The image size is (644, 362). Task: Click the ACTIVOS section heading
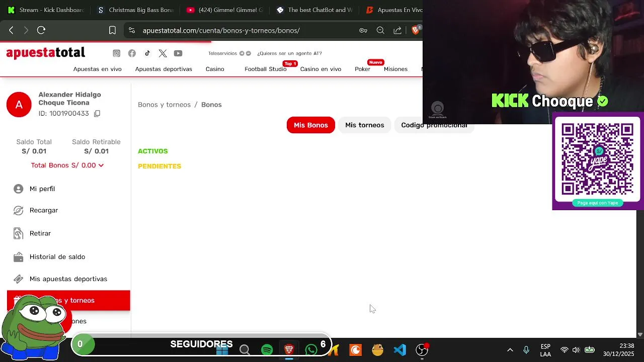point(153,151)
